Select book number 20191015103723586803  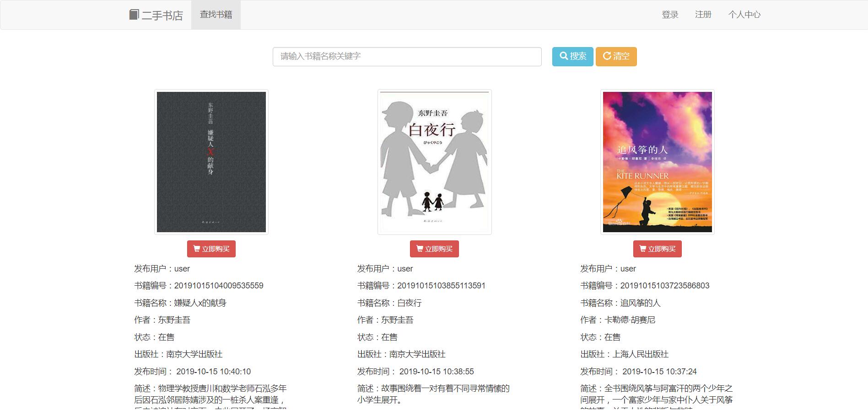665,286
